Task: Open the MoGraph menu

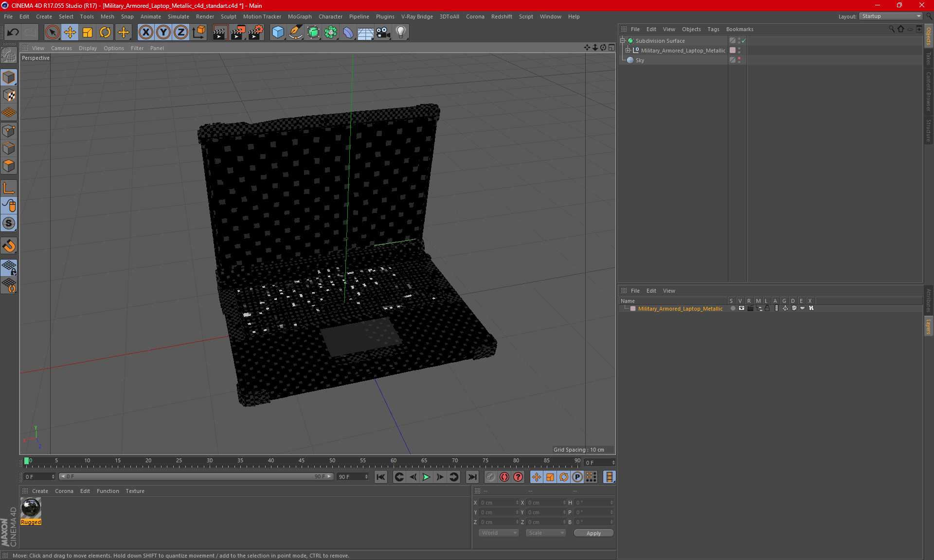Action: (299, 17)
